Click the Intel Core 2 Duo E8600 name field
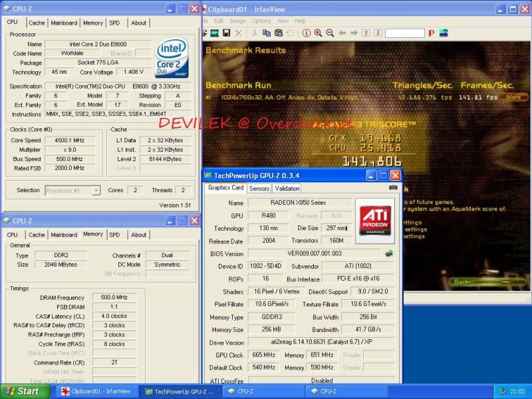This screenshot has height=399, width=532. pos(98,44)
